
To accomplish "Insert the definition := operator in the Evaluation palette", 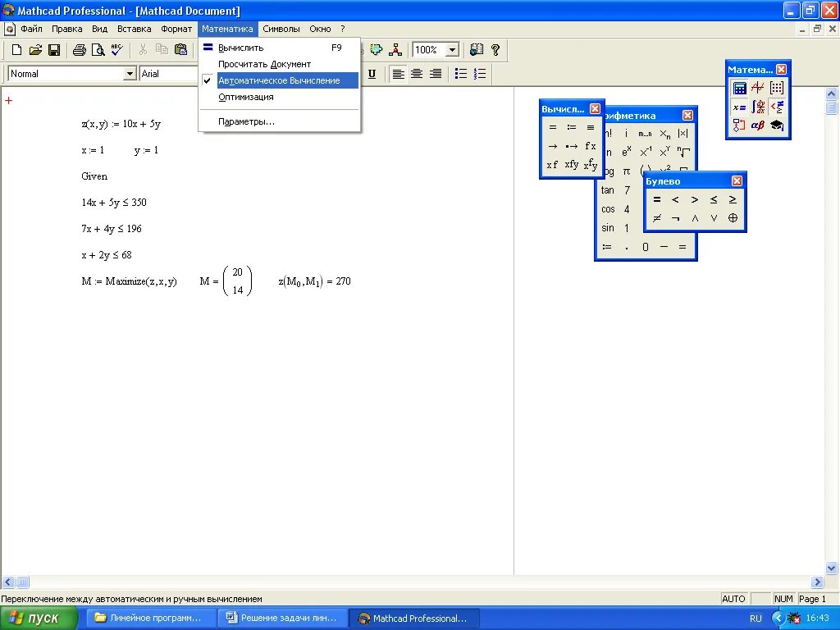I will (572, 127).
